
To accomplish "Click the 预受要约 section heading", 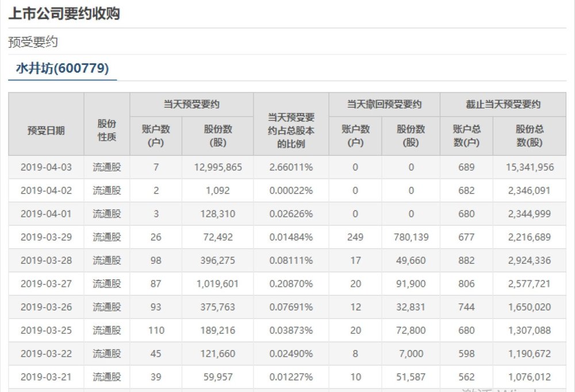I will [33, 42].
